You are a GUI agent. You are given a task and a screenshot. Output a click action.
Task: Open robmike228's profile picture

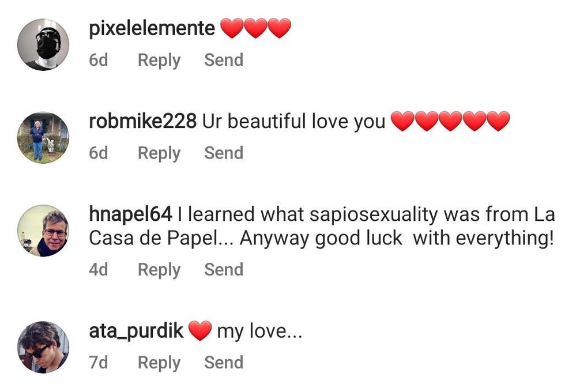tap(43, 137)
